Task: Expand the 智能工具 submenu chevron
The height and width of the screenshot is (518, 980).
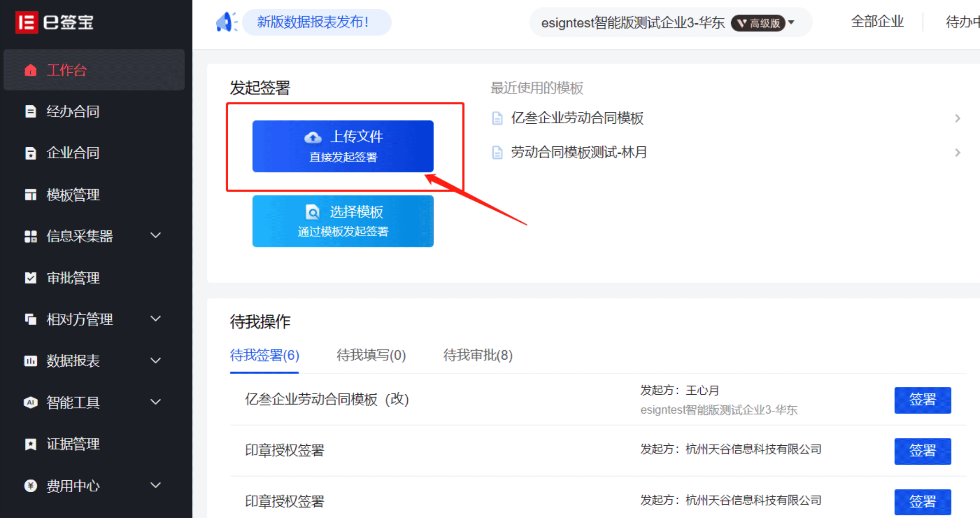Action: [x=156, y=402]
